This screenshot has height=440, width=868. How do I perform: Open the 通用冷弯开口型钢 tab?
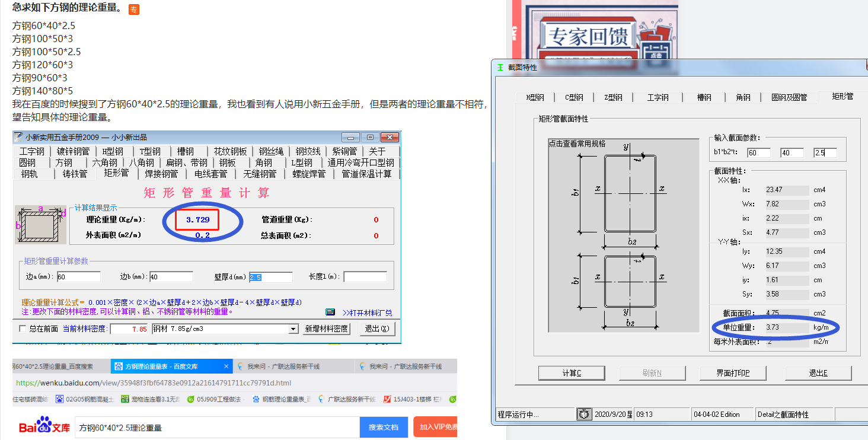[361, 162]
